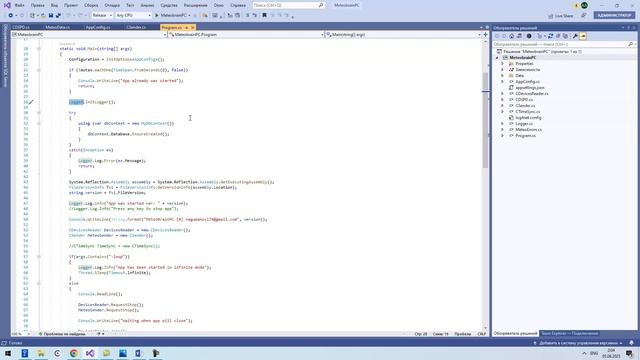This screenshot has width=640, height=360.
Task: Select AppConfig.cs in Solution Explorer
Action: (527, 82)
